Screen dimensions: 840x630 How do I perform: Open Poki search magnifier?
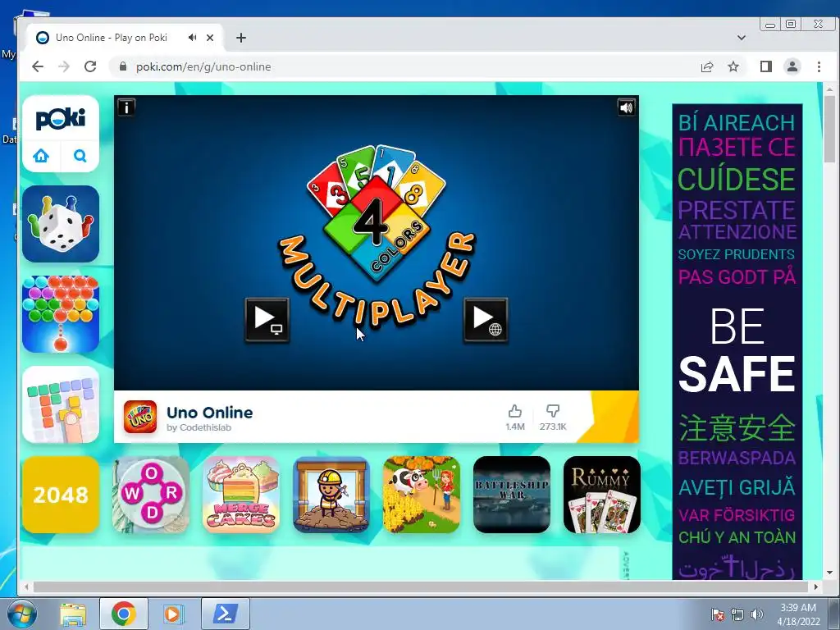[x=80, y=156]
